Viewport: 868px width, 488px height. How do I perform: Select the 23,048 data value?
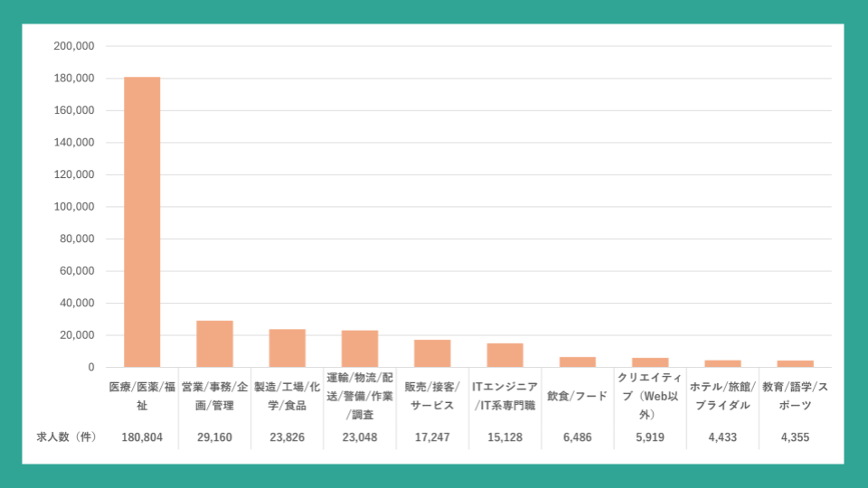[359, 437]
